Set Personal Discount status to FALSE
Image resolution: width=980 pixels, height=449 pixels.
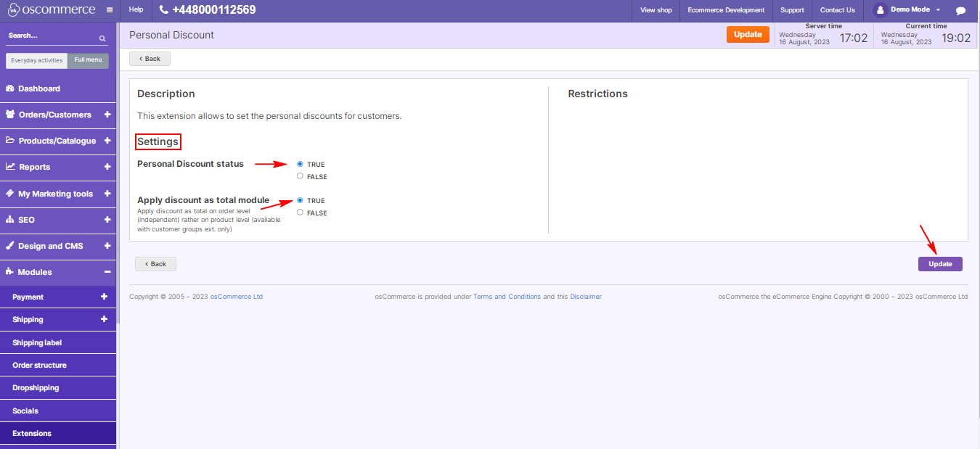pos(300,176)
